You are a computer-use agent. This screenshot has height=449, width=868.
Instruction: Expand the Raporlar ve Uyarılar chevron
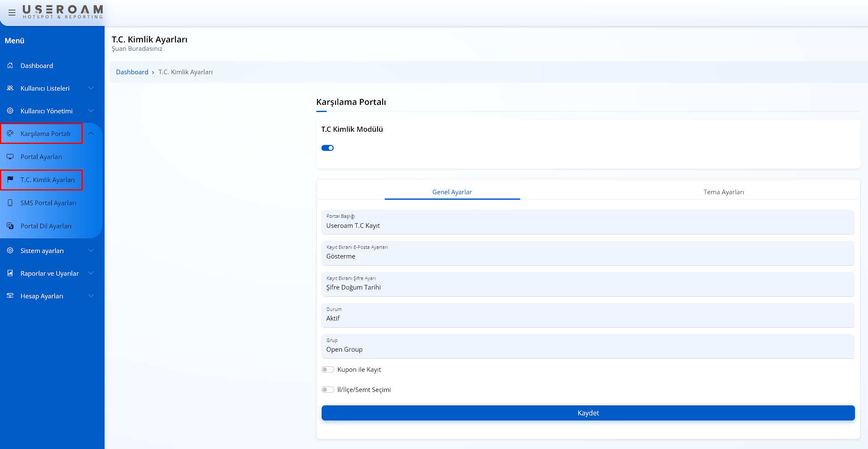tap(91, 273)
